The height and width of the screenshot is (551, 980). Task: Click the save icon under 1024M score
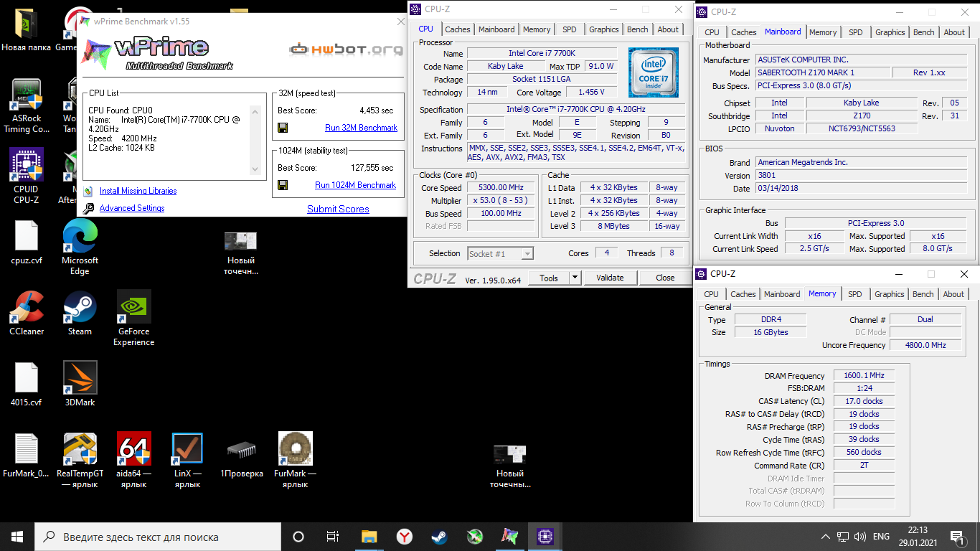pos(283,185)
